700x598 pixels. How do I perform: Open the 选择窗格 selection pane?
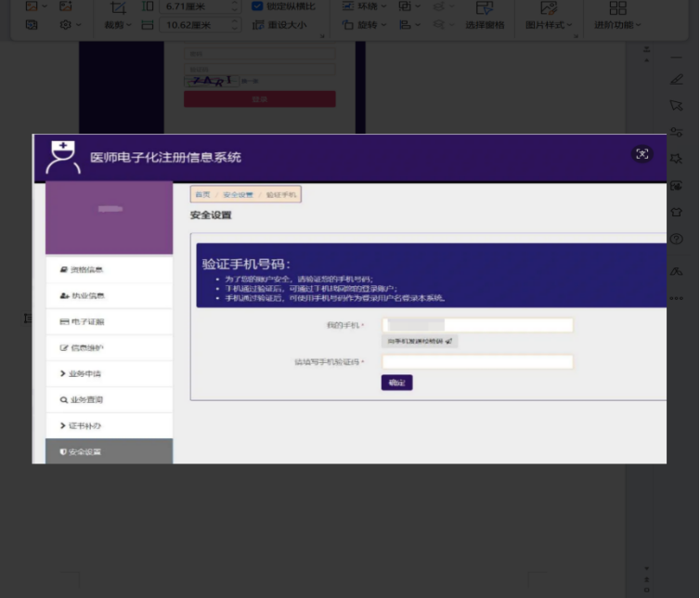(x=485, y=15)
